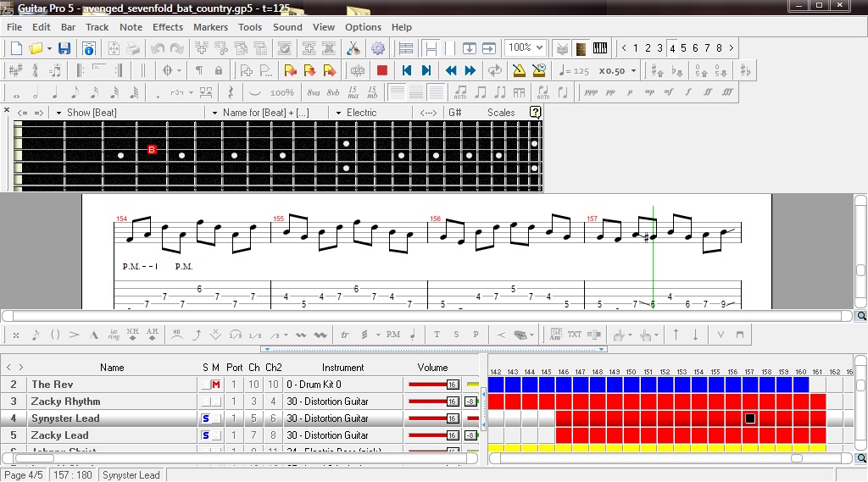
Task: Open the gear icon in the top toolbar
Action: pos(378,48)
